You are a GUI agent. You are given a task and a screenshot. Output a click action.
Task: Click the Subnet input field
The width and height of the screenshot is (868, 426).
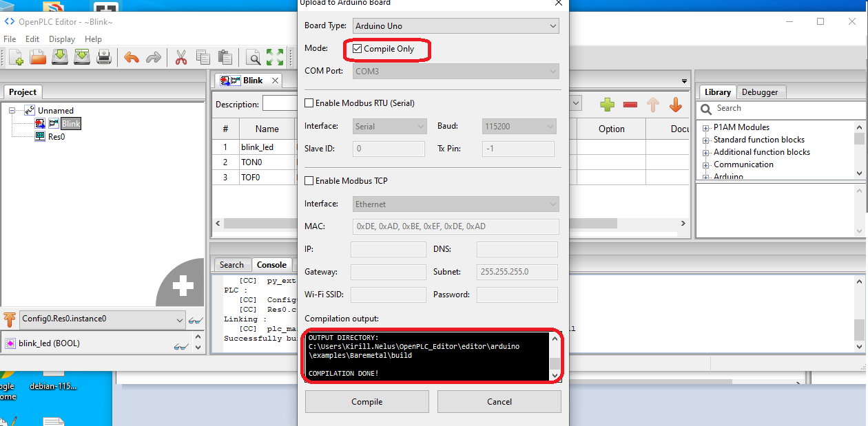517,272
